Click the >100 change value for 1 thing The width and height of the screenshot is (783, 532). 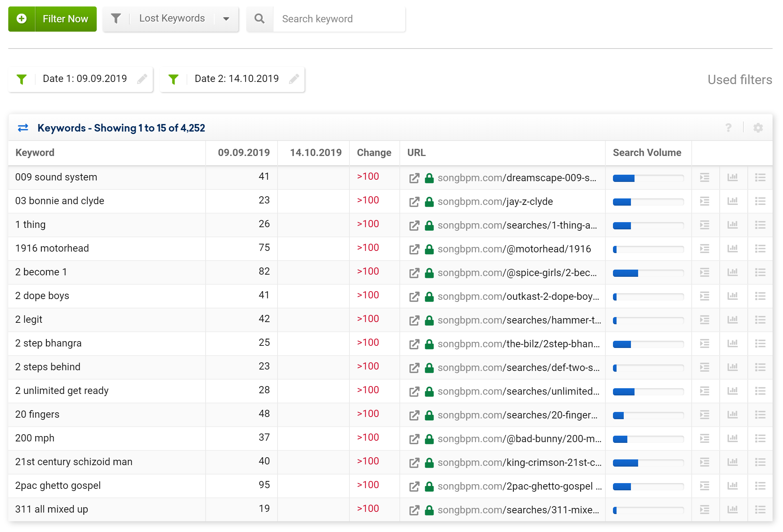click(x=368, y=224)
